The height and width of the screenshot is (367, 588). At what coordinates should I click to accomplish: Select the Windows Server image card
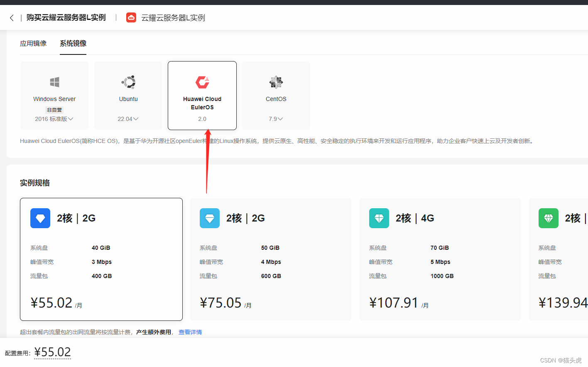54,96
